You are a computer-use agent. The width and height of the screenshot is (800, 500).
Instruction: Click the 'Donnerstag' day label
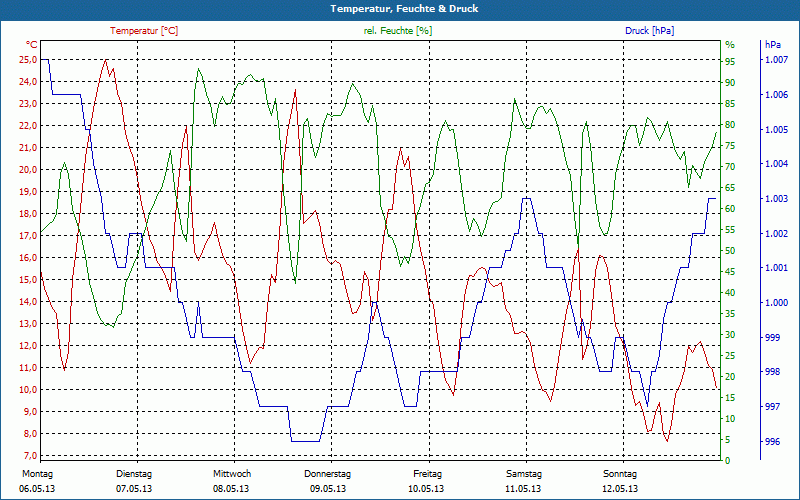coord(328,474)
